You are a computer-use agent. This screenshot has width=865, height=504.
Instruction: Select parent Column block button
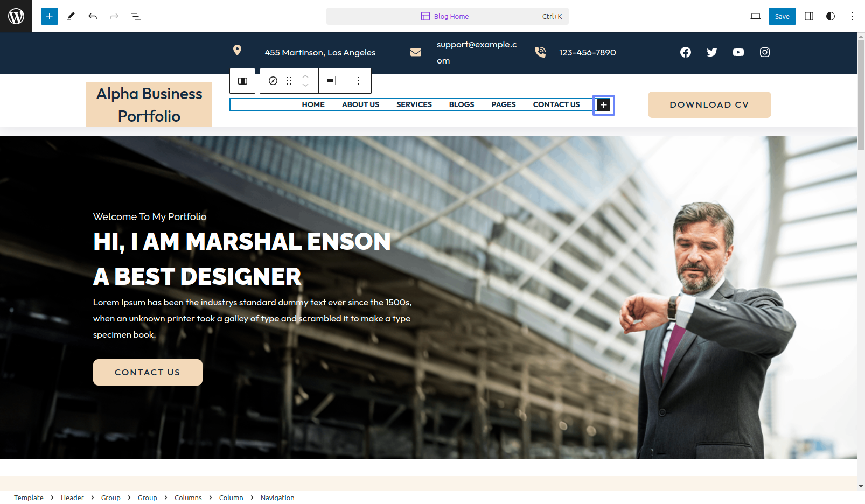pos(243,81)
